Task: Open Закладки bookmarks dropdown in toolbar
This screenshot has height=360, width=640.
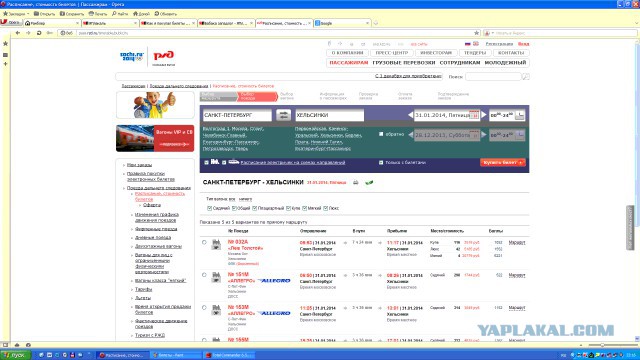Action: coord(16,13)
